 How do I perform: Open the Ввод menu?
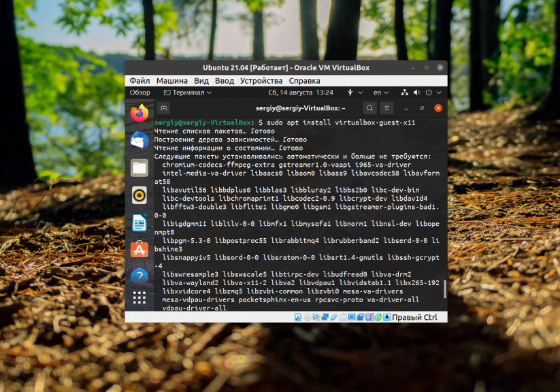[x=225, y=81]
